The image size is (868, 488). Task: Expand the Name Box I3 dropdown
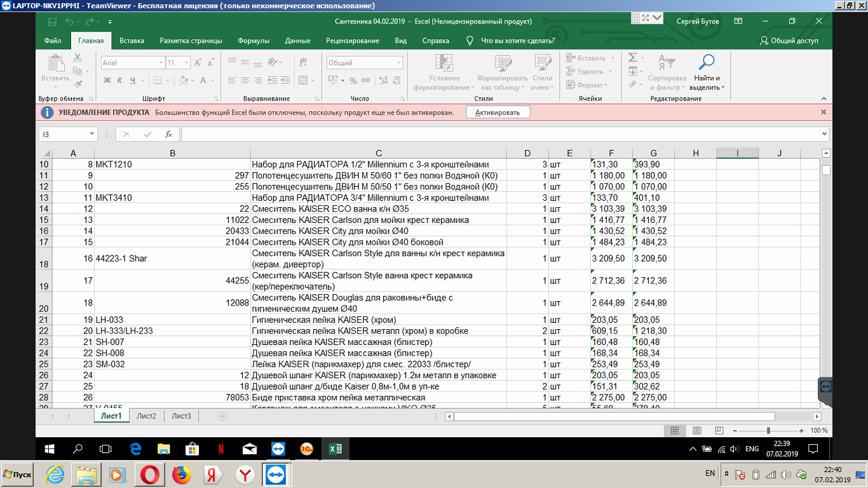[92, 134]
